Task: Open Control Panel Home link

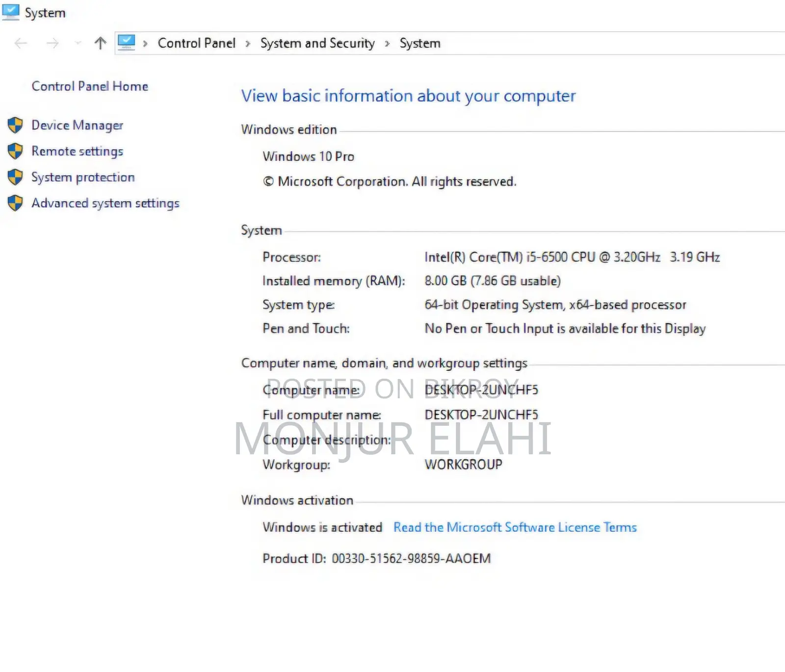Action: click(90, 86)
